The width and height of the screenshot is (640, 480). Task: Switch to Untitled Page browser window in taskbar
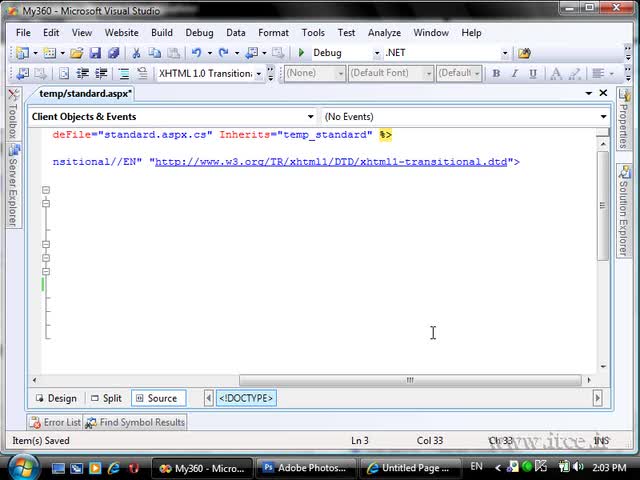coord(409,468)
